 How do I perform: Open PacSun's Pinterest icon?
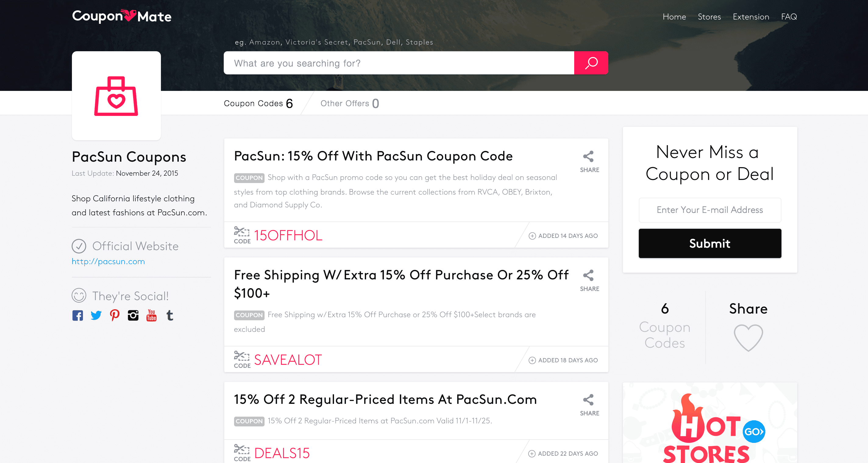click(x=115, y=316)
